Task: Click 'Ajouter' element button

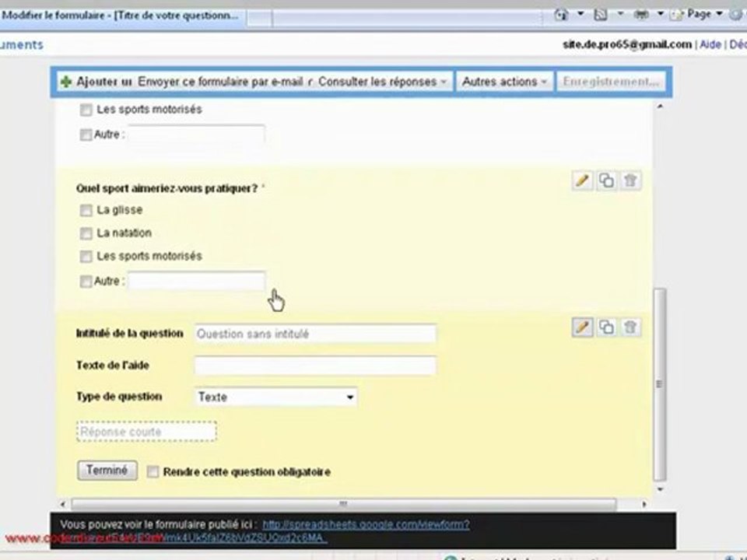Action: [x=96, y=82]
